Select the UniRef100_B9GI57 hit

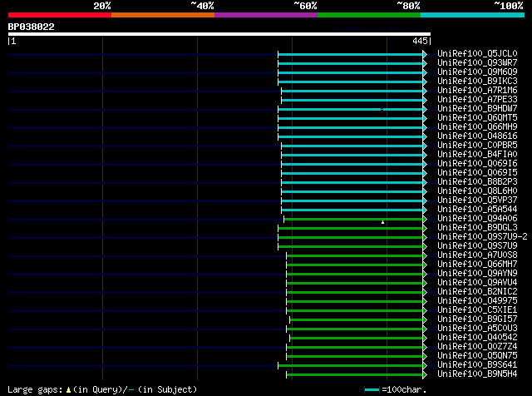[x=477, y=319]
